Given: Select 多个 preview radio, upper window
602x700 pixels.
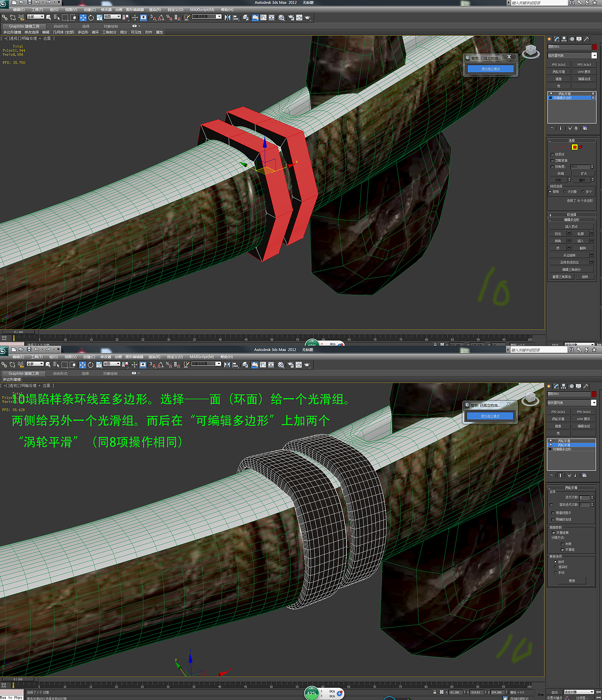Looking at the screenshot, I should [x=583, y=191].
